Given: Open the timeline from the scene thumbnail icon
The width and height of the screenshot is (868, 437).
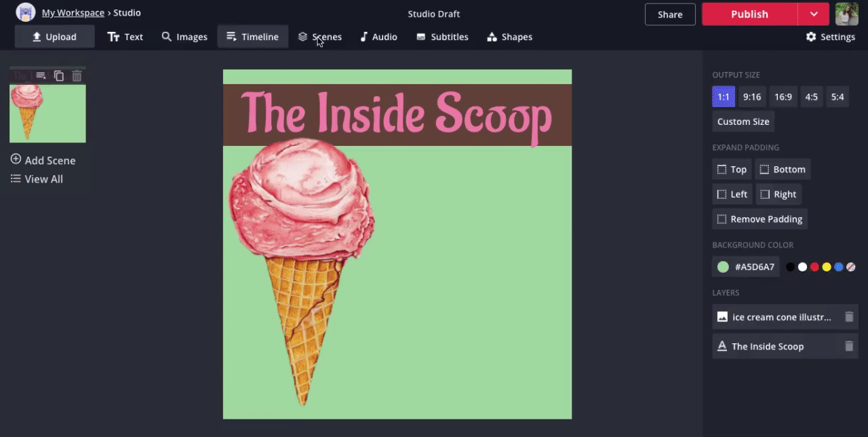Looking at the screenshot, I should (x=41, y=76).
